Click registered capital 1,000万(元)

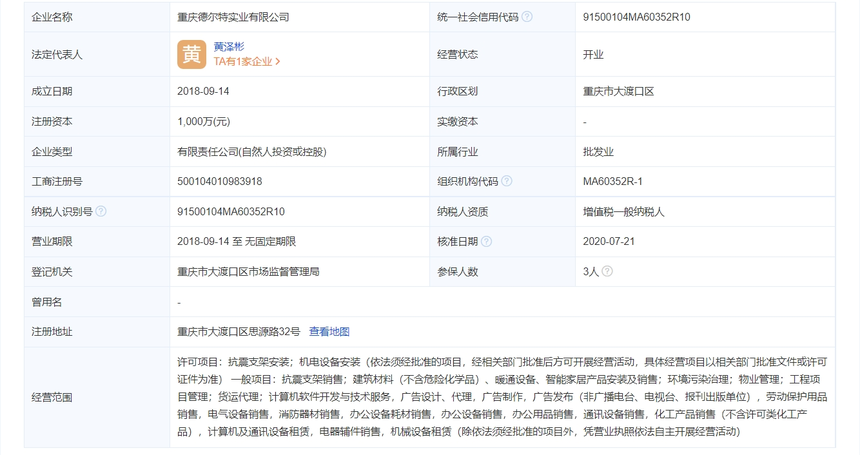point(203,122)
